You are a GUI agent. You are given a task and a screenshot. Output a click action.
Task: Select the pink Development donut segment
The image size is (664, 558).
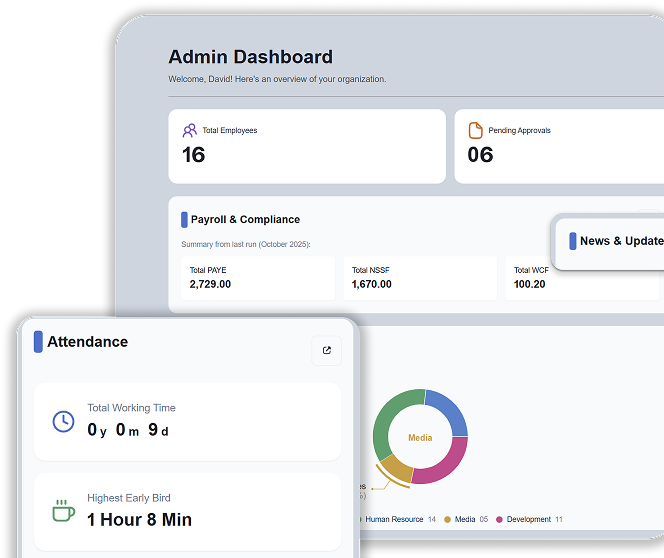coord(443,465)
